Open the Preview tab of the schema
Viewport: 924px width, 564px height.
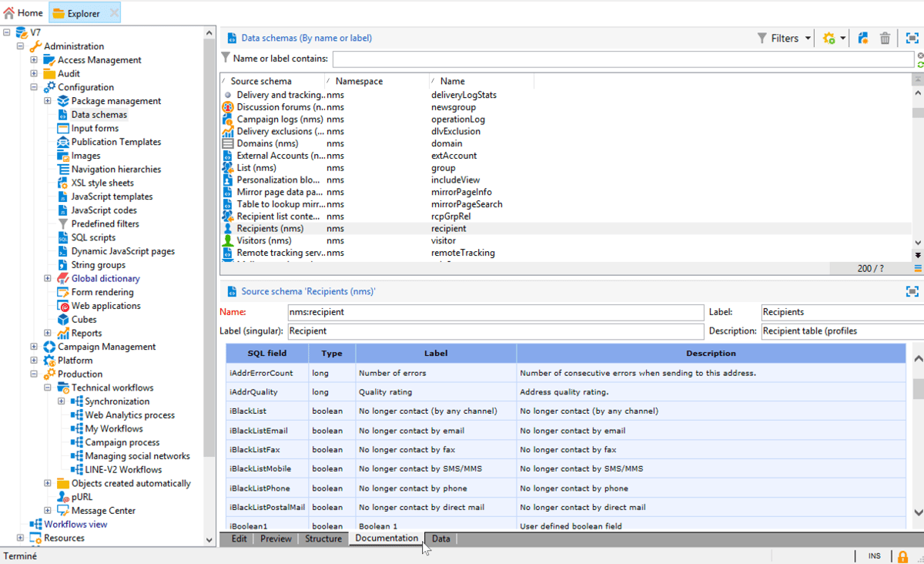(275, 539)
